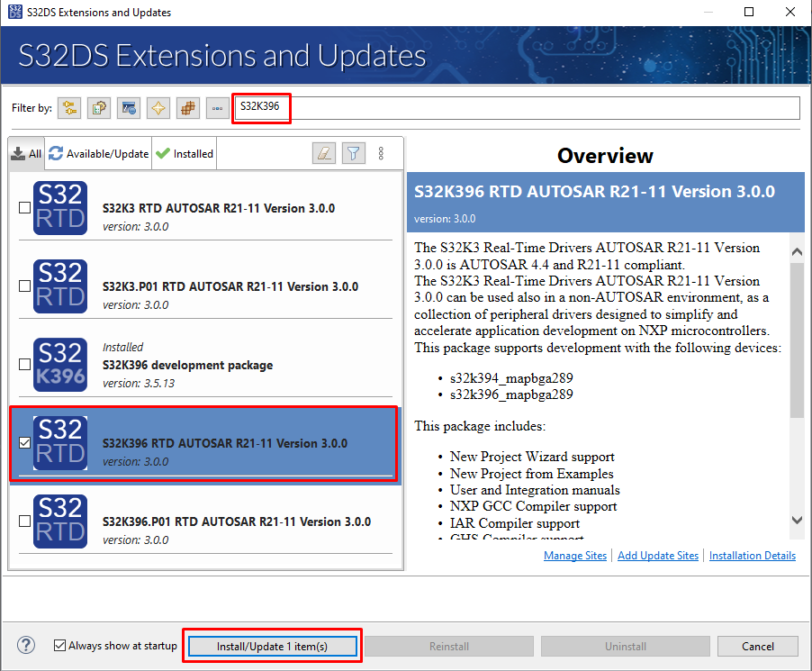
Task: Select the S32K396.P01 RTD AUTOSAR R21-11 title
Action: tap(237, 521)
